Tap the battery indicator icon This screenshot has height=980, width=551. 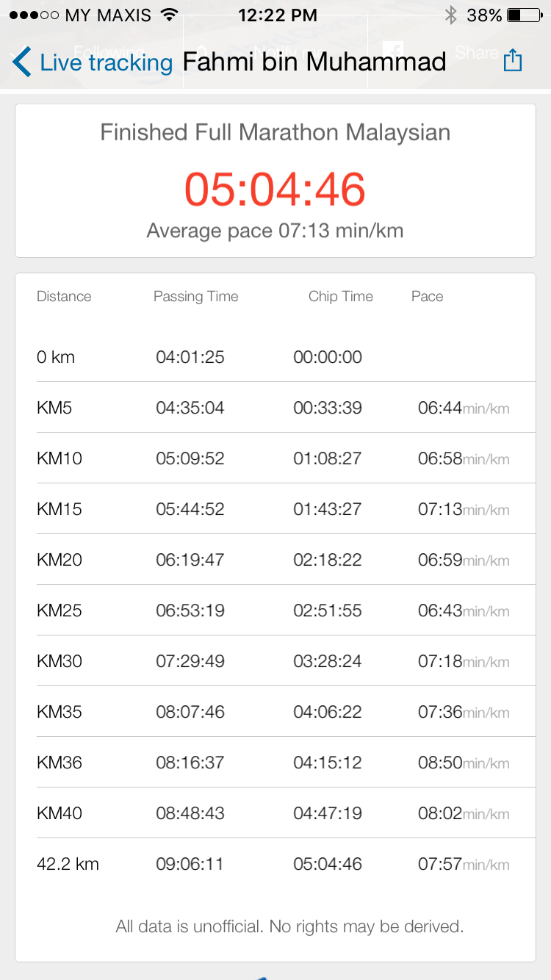(x=524, y=15)
